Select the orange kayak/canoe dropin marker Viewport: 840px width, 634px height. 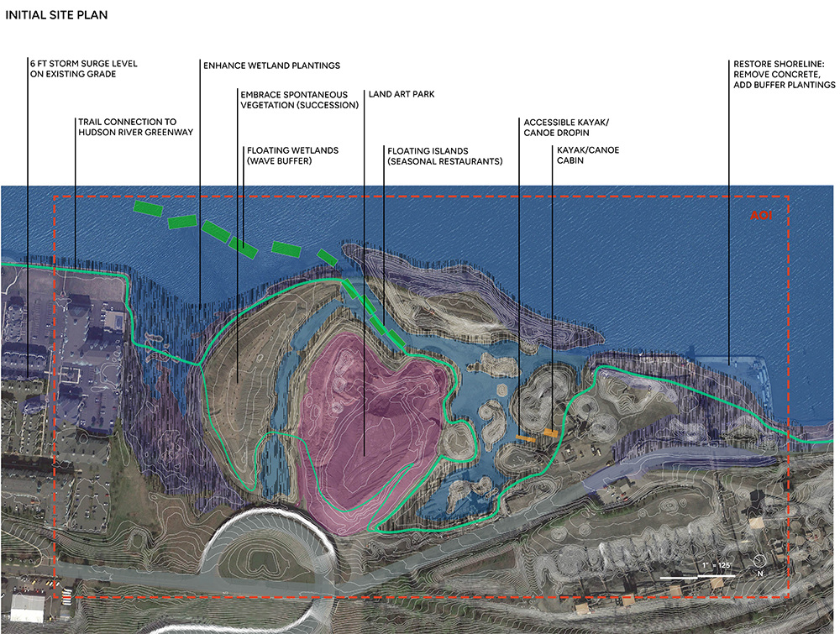tap(526, 439)
